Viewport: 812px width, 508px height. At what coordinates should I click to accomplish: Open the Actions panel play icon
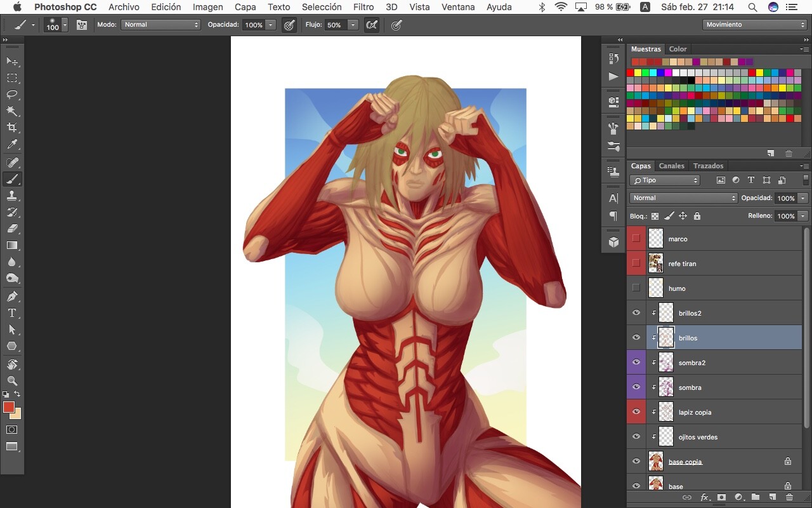[x=613, y=76]
